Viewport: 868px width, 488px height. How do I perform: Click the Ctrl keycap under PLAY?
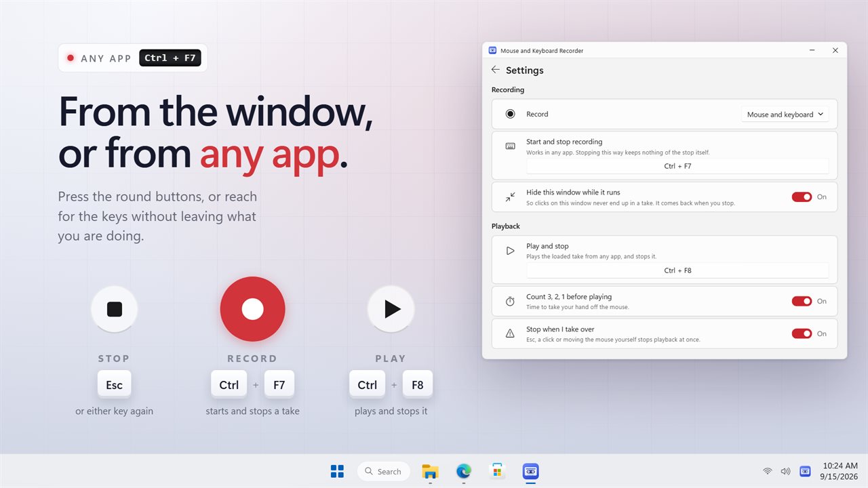coord(368,385)
